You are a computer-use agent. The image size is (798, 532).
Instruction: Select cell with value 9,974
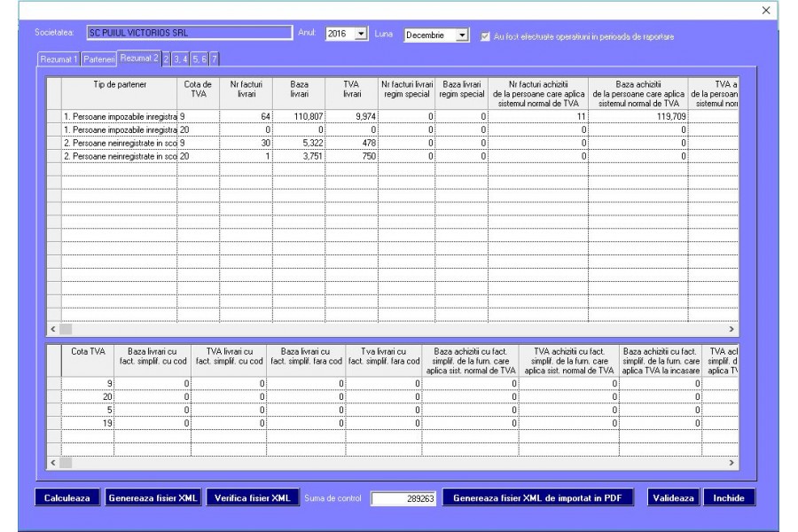click(x=352, y=116)
